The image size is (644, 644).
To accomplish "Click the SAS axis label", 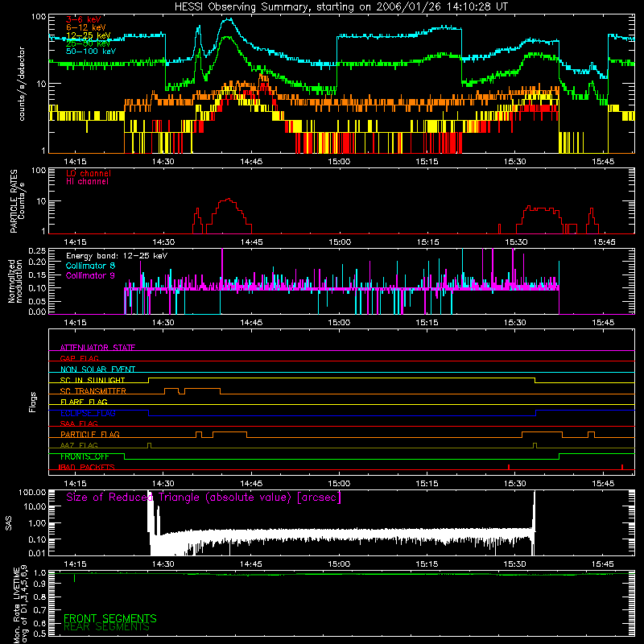I will click(9, 524).
